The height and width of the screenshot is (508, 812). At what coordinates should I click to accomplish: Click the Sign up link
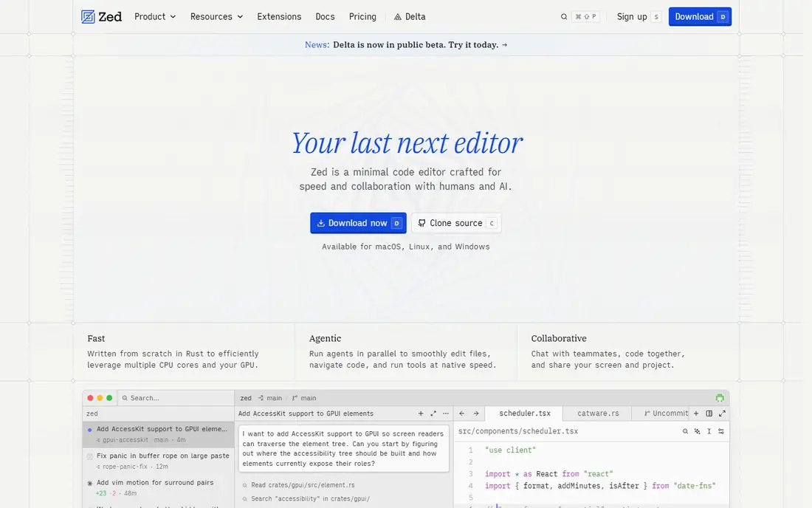tap(632, 16)
